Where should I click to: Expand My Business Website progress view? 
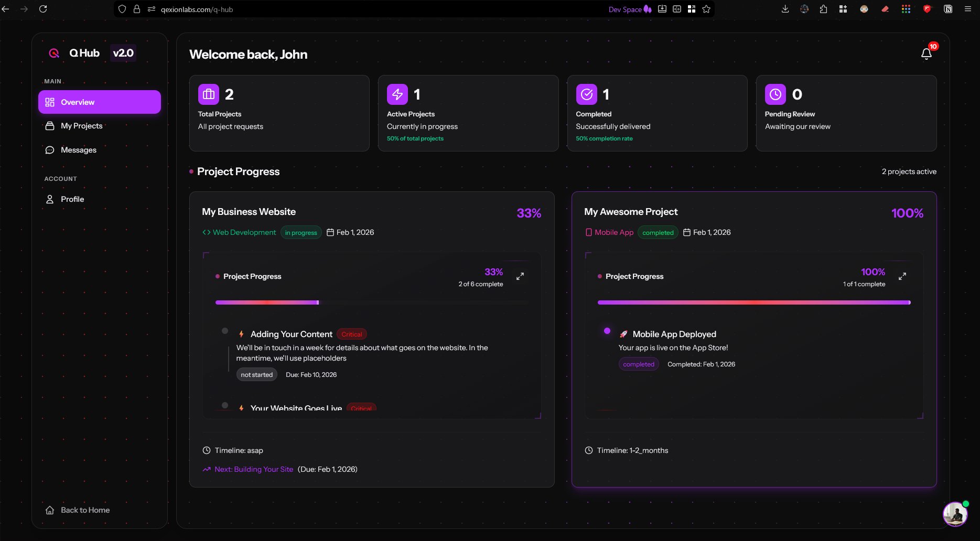point(520,275)
